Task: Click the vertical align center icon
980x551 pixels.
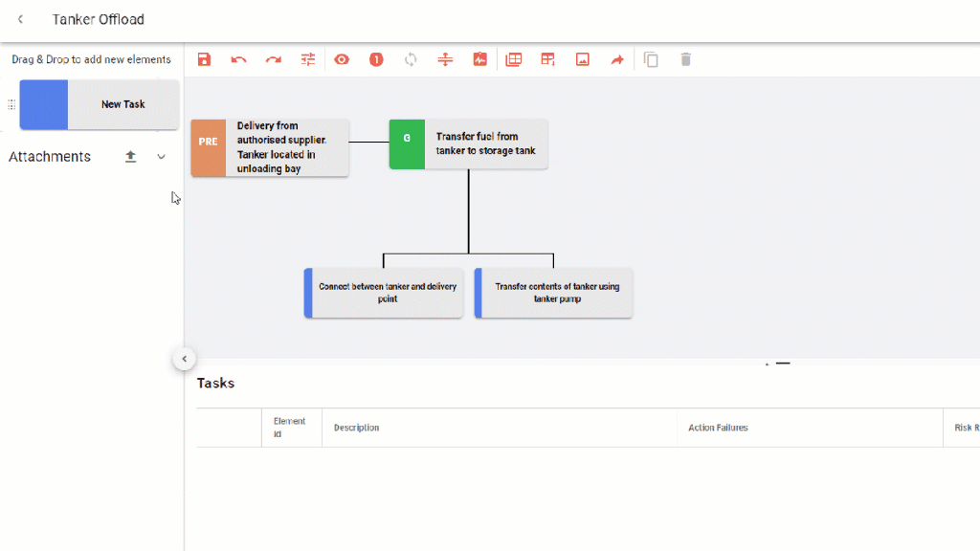Action: (x=445, y=59)
